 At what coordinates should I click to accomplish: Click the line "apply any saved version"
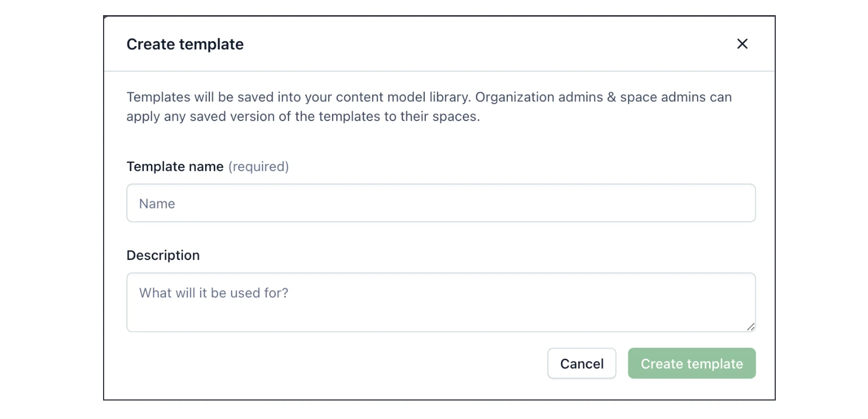303,117
